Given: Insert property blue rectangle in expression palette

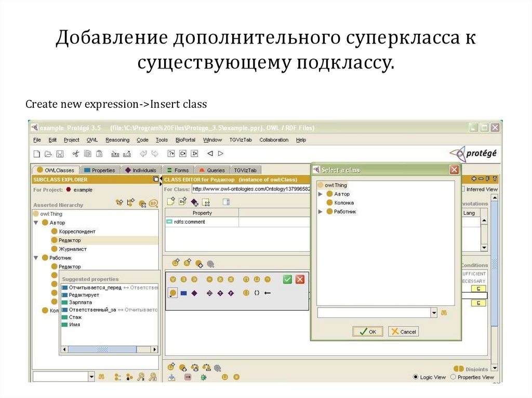Looking at the screenshot, I should pos(183,293).
